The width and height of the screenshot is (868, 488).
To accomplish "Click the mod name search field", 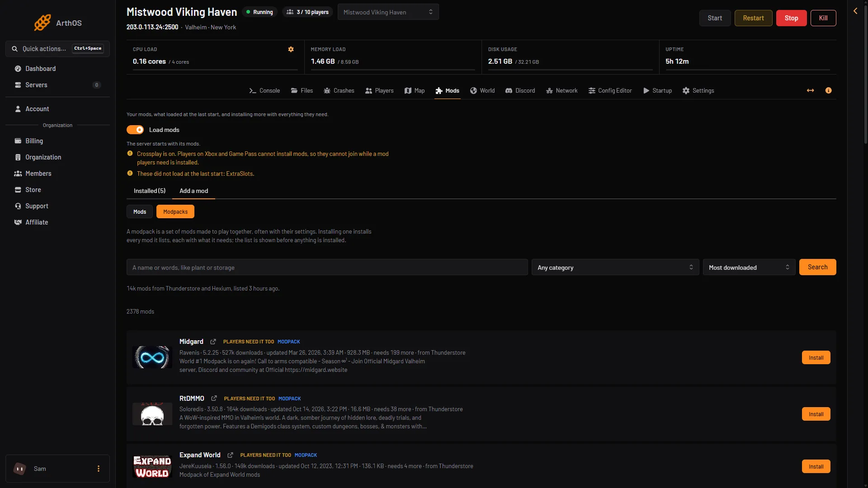I will [x=327, y=267].
